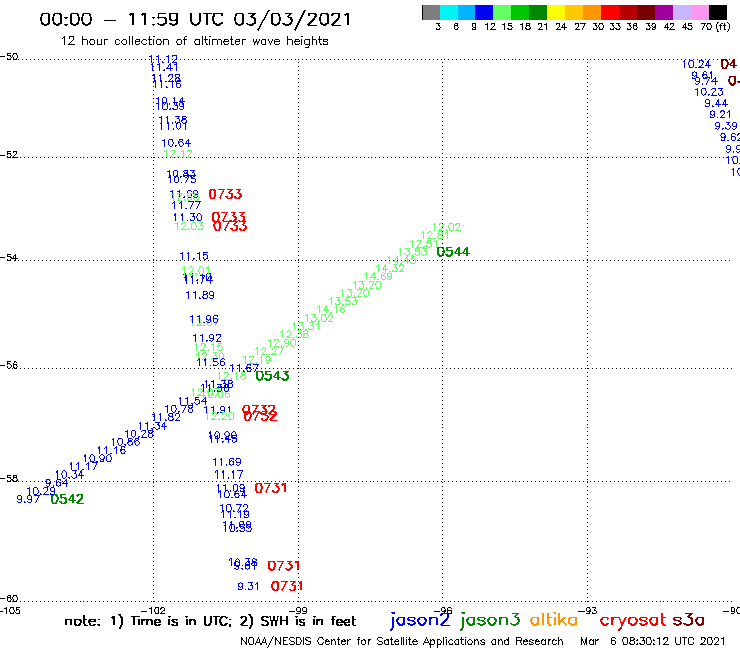Click the -102 longitude axis label
This screenshot has height=650, width=740.
pyautogui.click(x=153, y=610)
